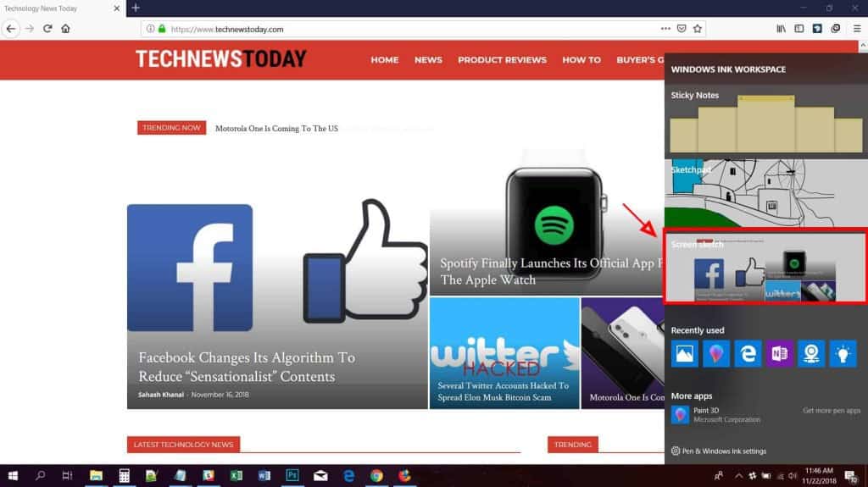Open Paint 3D under More apps
Screen dimensions: 868x487
(715, 414)
